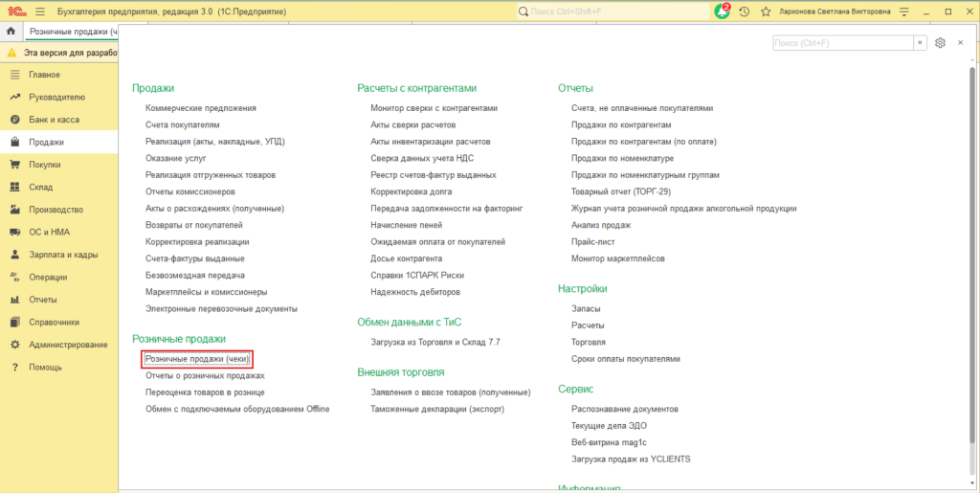Viewport: 980px width, 493px height.
Task: Open Запасы settings
Action: coord(586,308)
